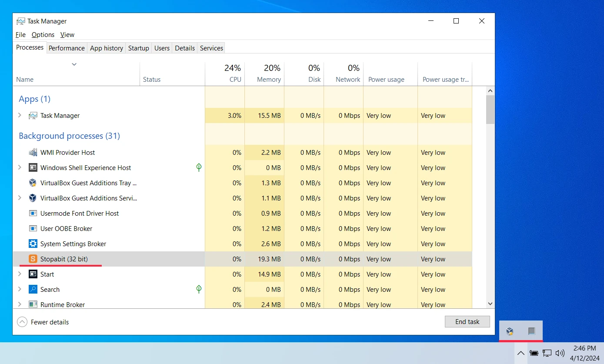Image resolution: width=604 pixels, height=364 pixels.
Task: Select the Processes tab
Action: click(30, 47)
